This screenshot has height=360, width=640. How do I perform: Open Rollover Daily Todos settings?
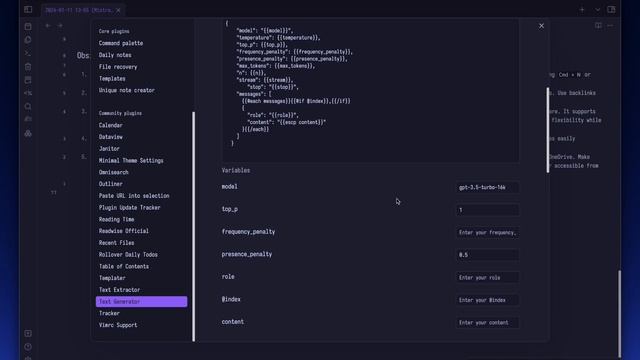coord(128,255)
